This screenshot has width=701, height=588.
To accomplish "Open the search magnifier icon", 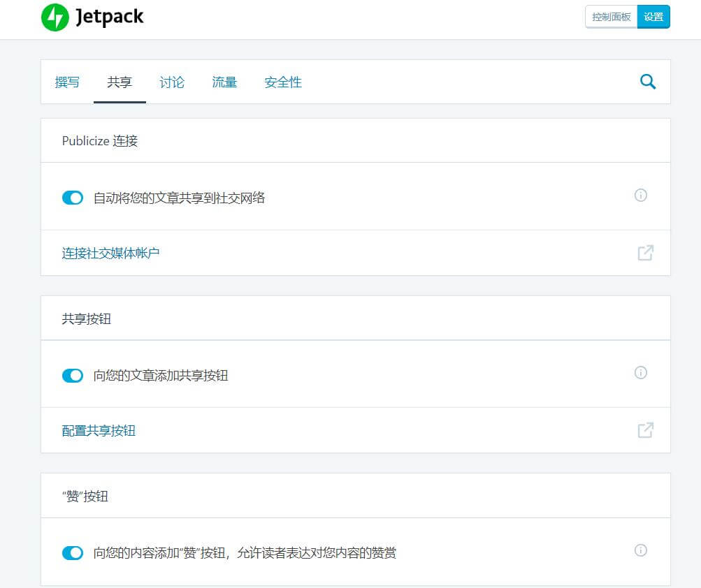I will pos(648,82).
